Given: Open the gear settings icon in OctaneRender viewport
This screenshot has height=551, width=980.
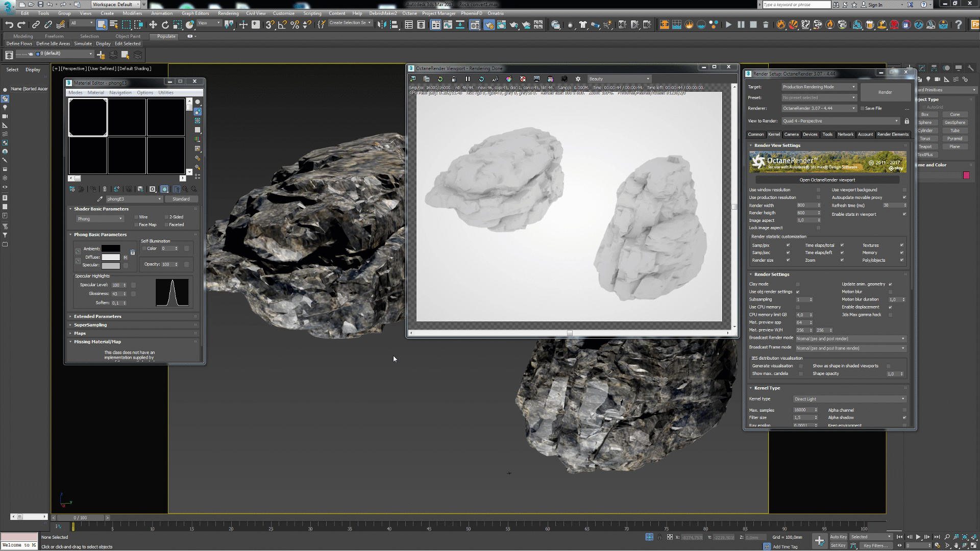Looking at the screenshot, I should (578, 79).
